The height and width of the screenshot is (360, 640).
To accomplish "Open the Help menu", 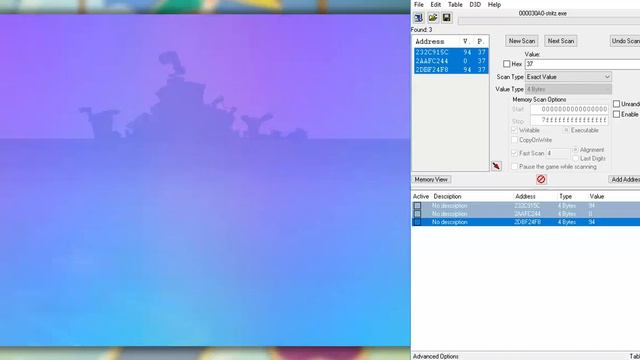I will coord(494,4).
